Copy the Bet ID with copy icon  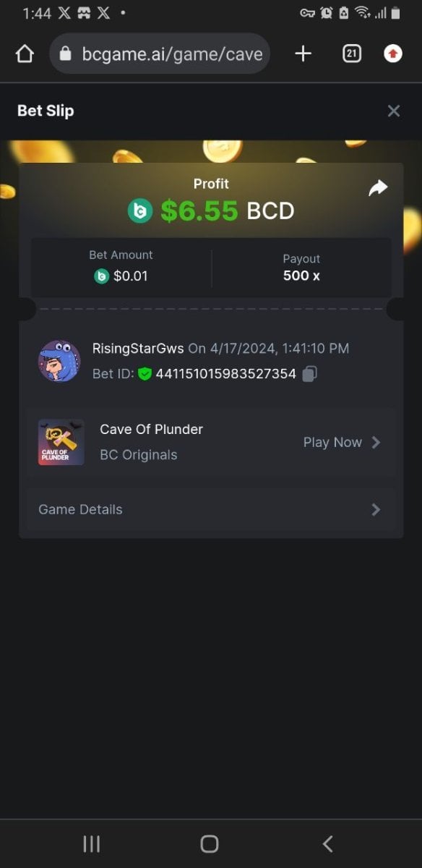[309, 374]
